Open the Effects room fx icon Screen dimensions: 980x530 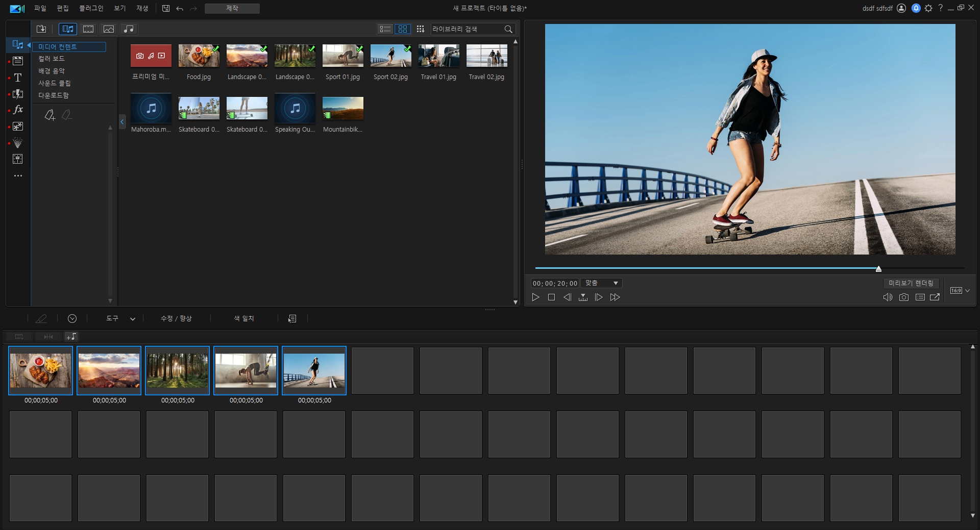point(18,110)
